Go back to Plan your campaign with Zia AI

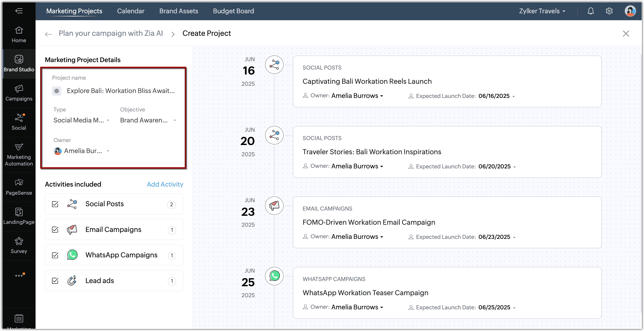coord(111,33)
